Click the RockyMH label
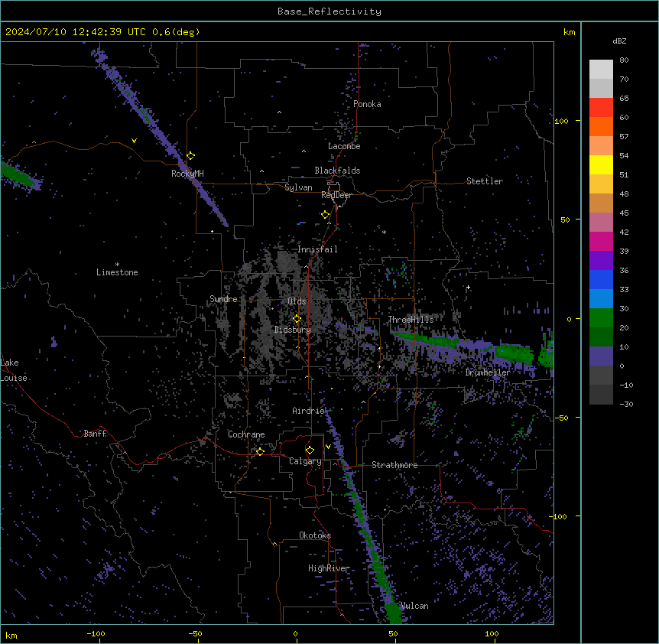Screen dimensions: 659x644 point(187,174)
